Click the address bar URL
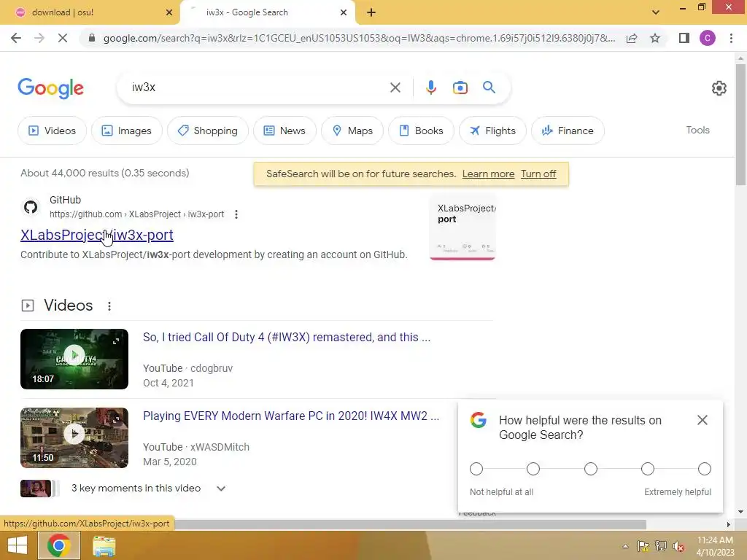747x560 pixels. click(358, 38)
